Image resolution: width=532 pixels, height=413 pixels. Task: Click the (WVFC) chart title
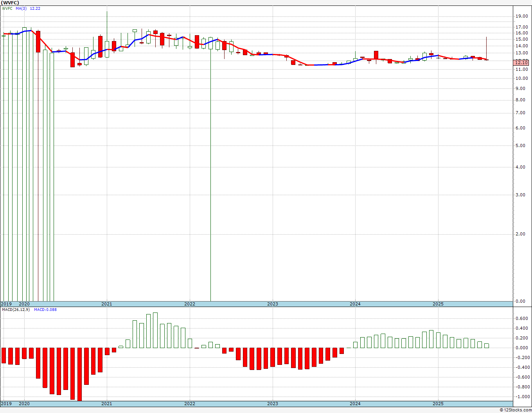tap(10, 3)
